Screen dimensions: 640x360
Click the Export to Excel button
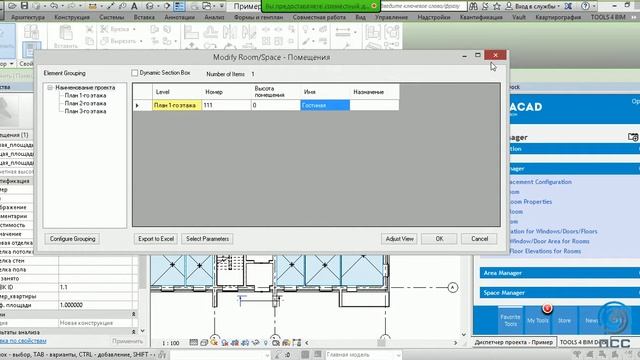click(156, 239)
